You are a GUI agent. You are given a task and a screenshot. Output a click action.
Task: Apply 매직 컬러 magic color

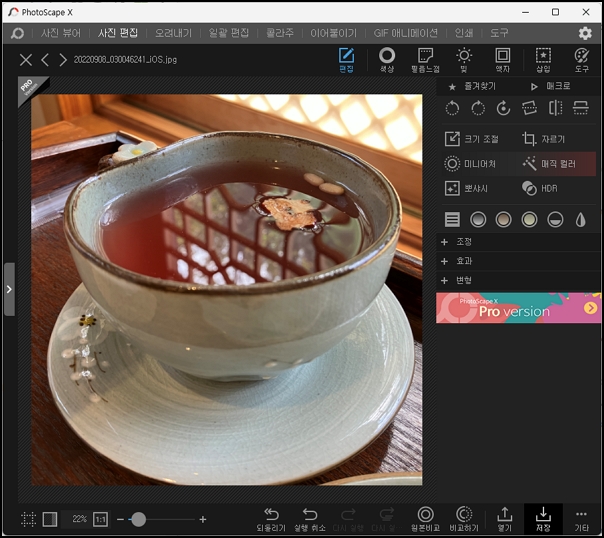pos(549,164)
